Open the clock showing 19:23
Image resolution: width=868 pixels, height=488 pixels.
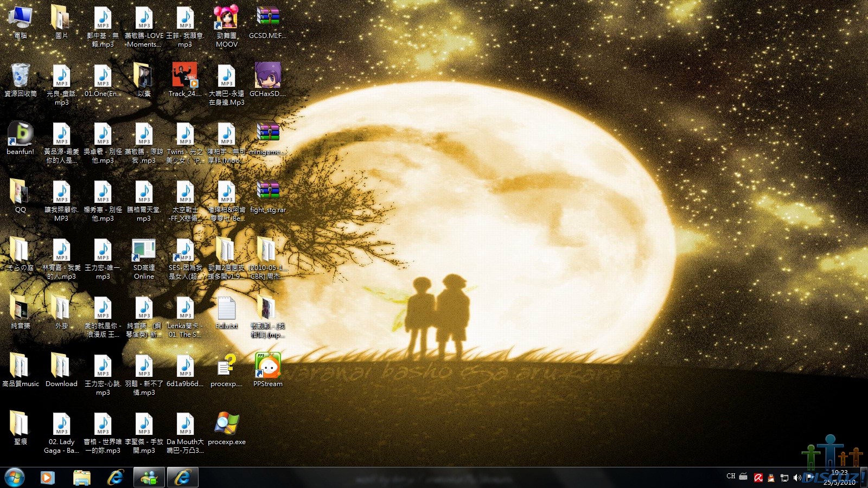[x=839, y=477]
